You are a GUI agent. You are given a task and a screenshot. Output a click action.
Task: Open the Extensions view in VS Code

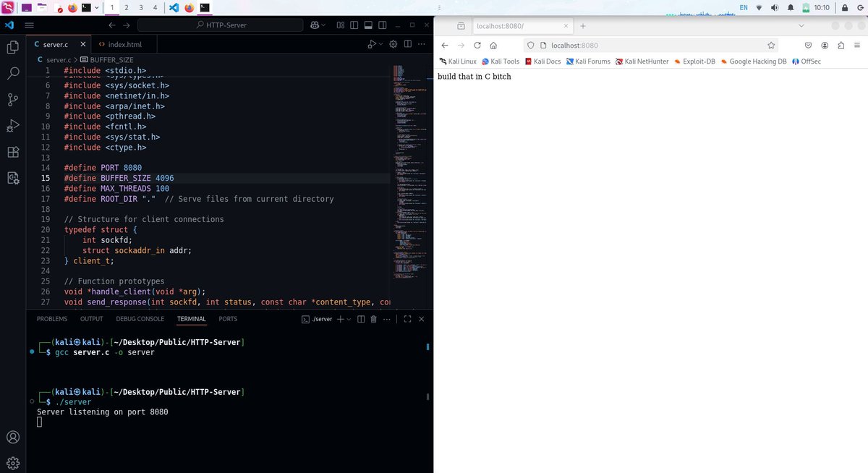12,152
